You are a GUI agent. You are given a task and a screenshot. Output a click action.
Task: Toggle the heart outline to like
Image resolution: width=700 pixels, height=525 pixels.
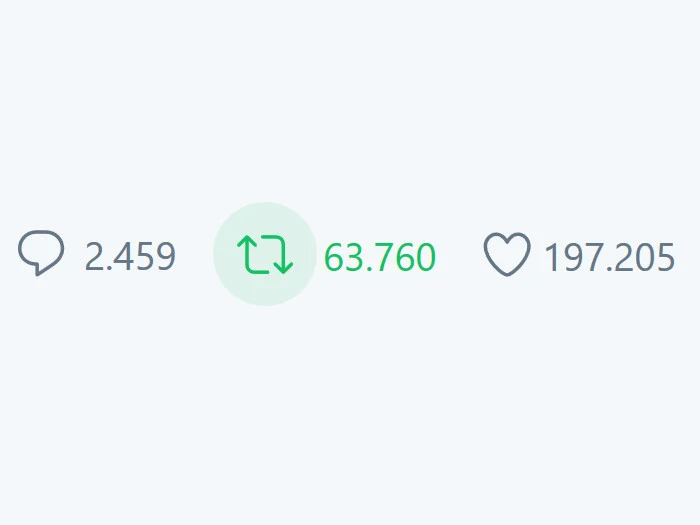[507, 254]
